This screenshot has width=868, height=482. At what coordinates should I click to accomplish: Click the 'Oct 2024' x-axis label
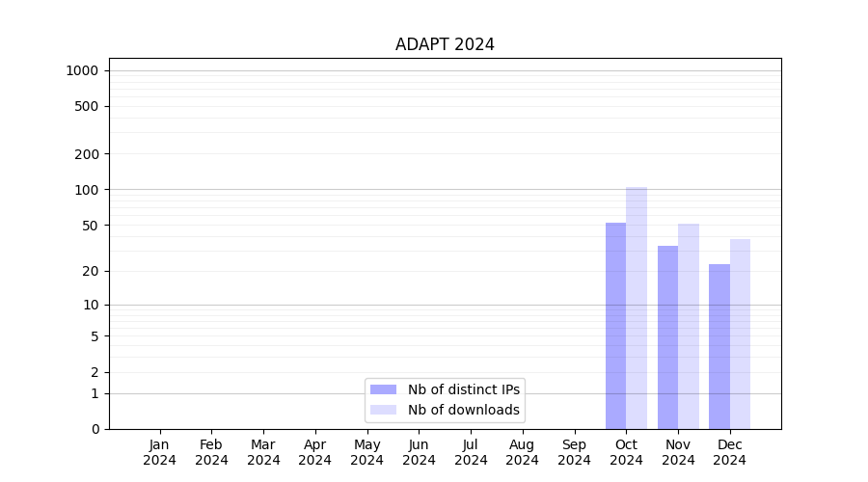coord(626,452)
